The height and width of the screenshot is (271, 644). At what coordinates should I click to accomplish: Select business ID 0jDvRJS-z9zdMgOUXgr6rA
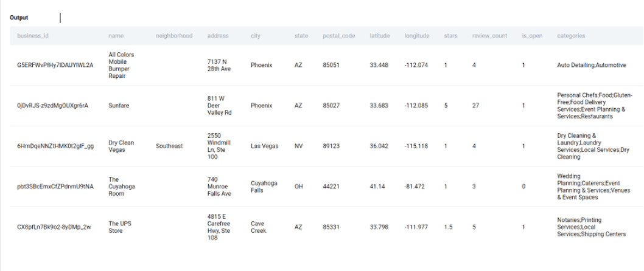coord(52,106)
